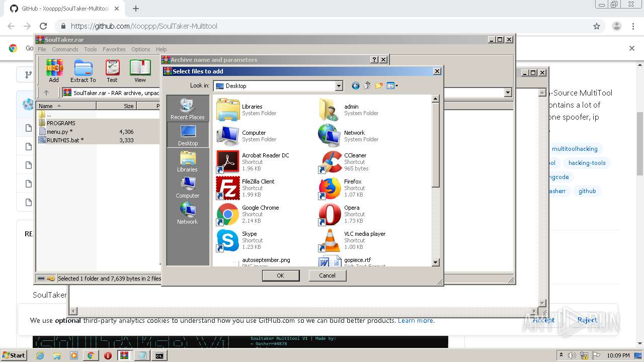
Task: Click the dialog scrollbar down arrow
Action: tap(436, 262)
